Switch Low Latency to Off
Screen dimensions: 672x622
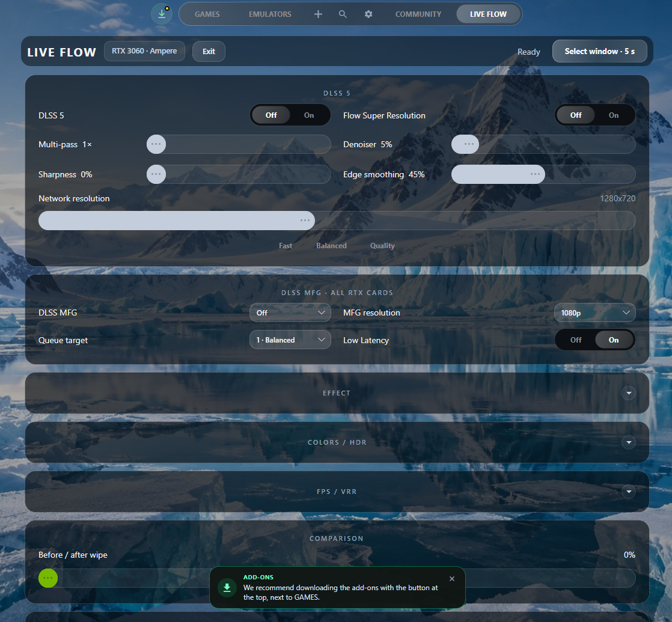coord(576,340)
